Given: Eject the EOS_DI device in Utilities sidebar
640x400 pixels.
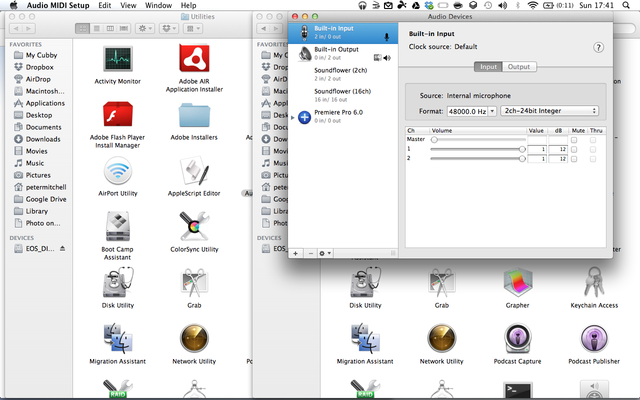Looking at the screenshot, I should coord(62,248).
